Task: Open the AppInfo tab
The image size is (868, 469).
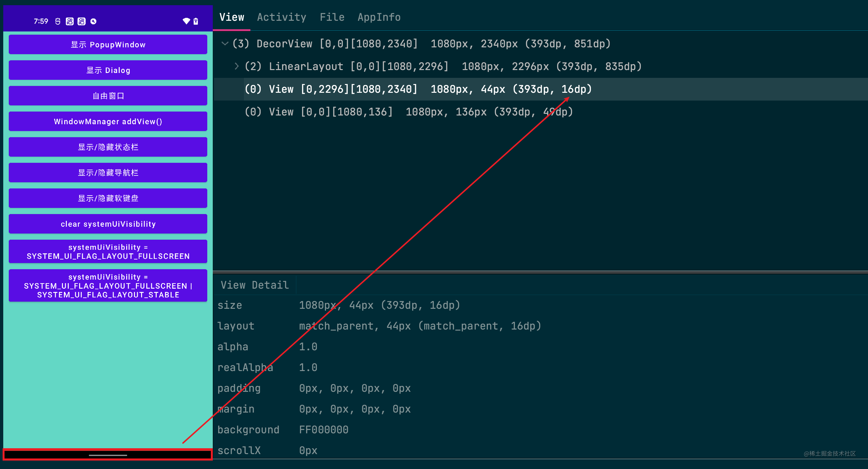Action: click(x=379, y=17)
